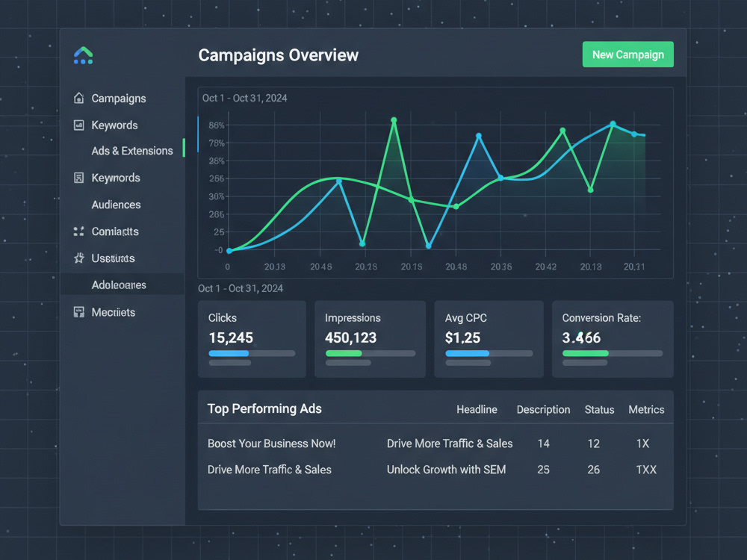The height and width of the screenshot is (560, 747).
Task: Open the first Keywords sidebar item
Action: pos(114,125)
